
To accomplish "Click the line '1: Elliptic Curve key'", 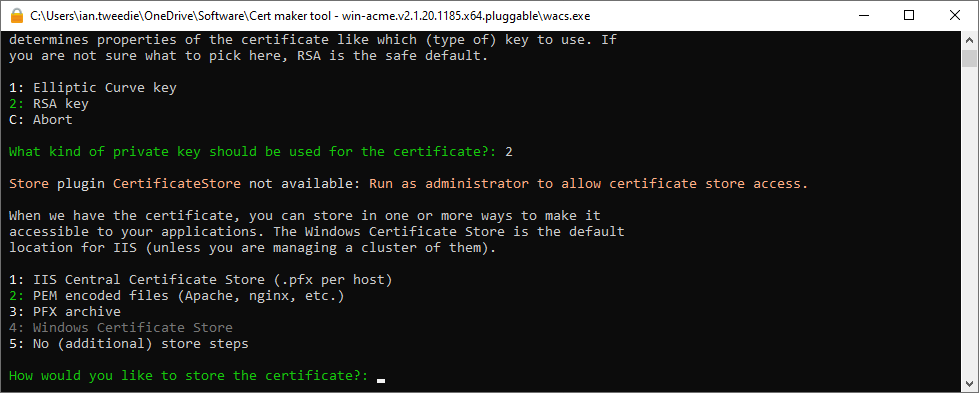I will pyautogui.click(x=93, y=87).
